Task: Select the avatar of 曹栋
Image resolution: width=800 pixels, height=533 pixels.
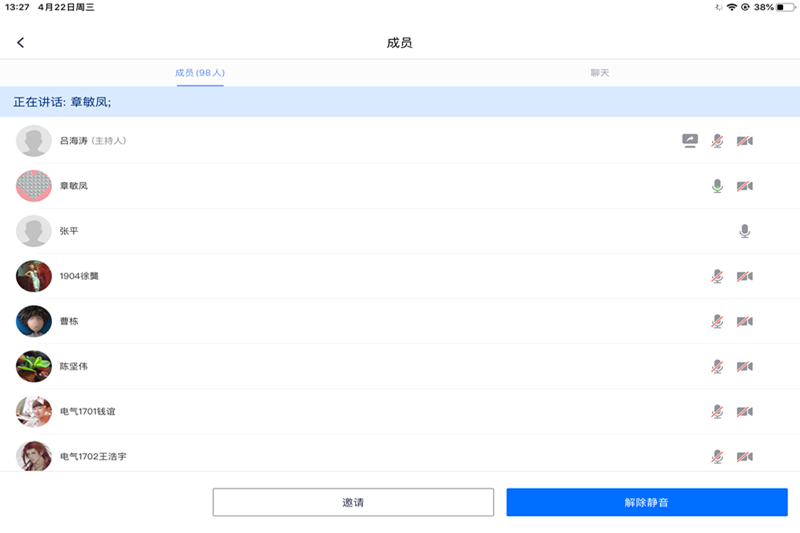Action: (34, 321)
